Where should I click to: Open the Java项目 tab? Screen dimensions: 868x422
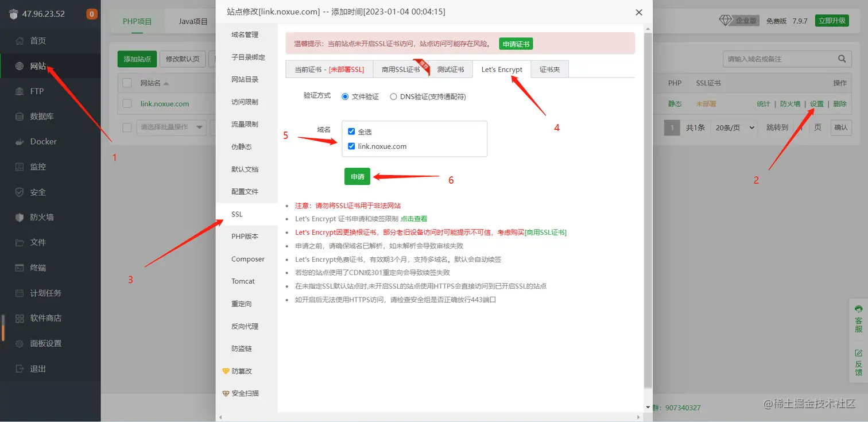tap(193, 21)
